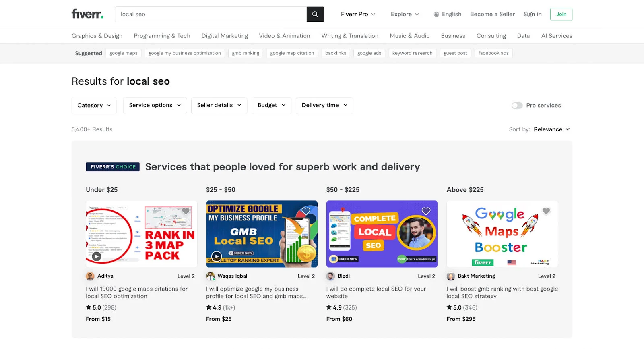
Task: Select 'google my business optimization' tag
Action: pos(185,53)
